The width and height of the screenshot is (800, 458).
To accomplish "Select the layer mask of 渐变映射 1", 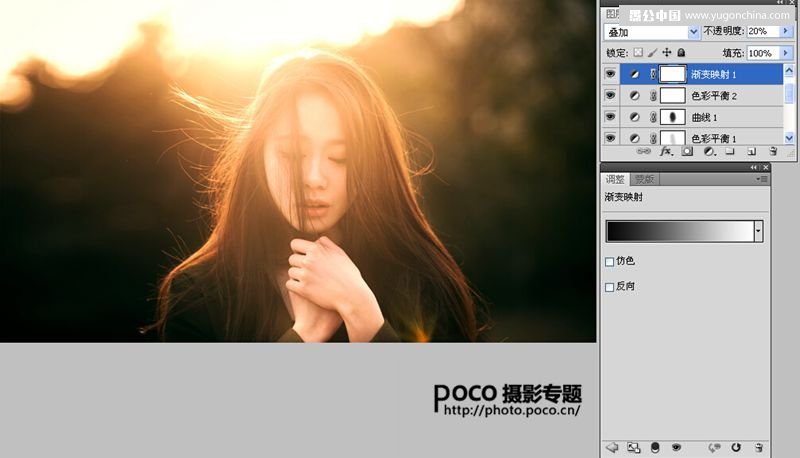I will click(x=672, y=74).
